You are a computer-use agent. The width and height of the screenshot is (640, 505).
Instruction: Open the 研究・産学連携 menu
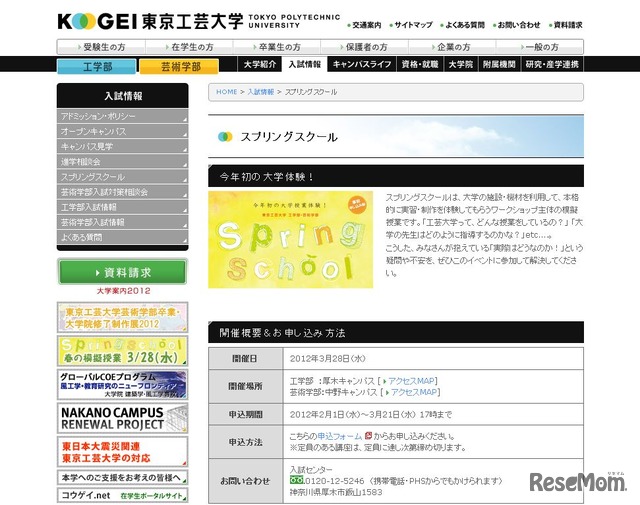point(552,64)
